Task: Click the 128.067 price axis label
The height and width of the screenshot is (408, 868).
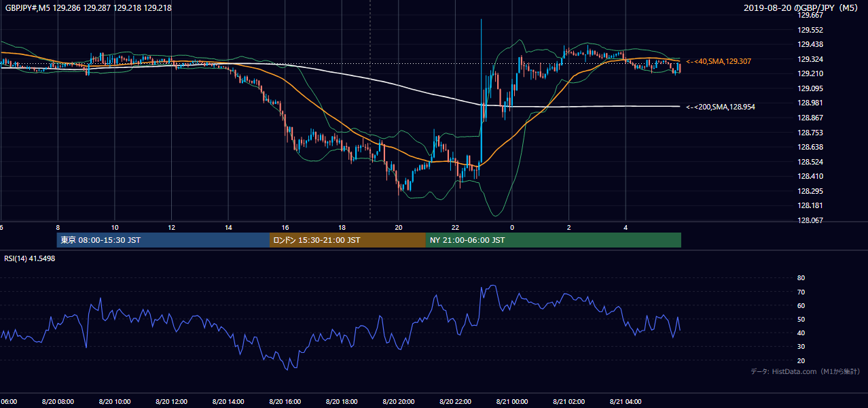Action: click(x=810, y=220)
